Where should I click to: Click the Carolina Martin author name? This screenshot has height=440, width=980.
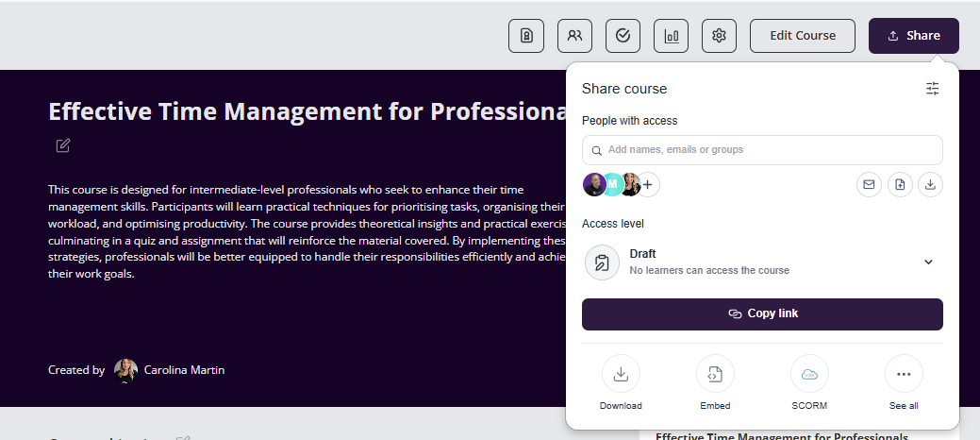184,370
